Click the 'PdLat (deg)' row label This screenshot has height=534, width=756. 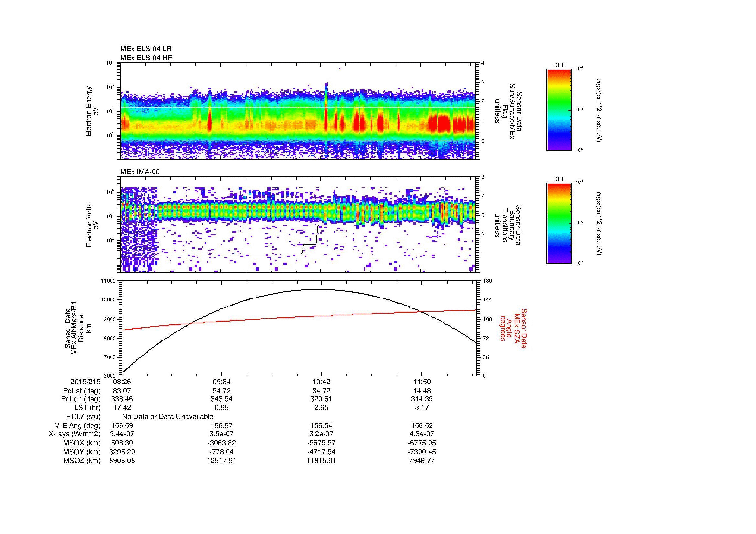click(x=82, y=391)
